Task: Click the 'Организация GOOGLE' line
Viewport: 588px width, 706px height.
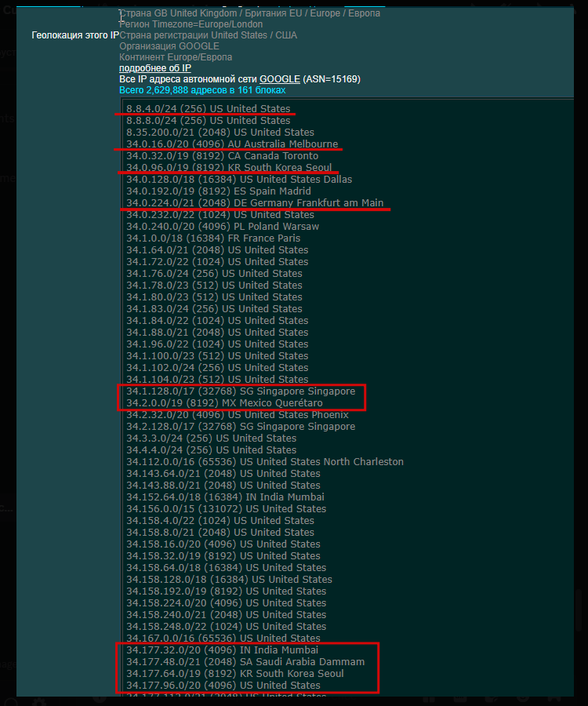Action: (x=169, y=46)
